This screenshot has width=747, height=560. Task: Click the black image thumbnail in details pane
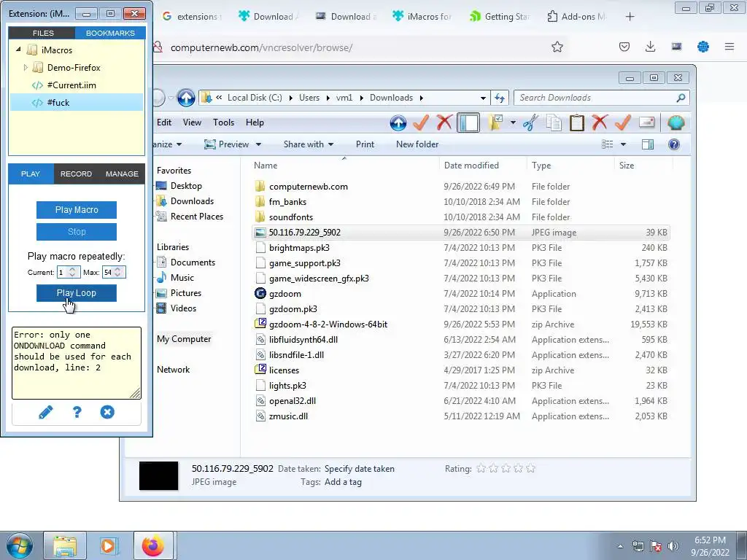tap(158, 475)
